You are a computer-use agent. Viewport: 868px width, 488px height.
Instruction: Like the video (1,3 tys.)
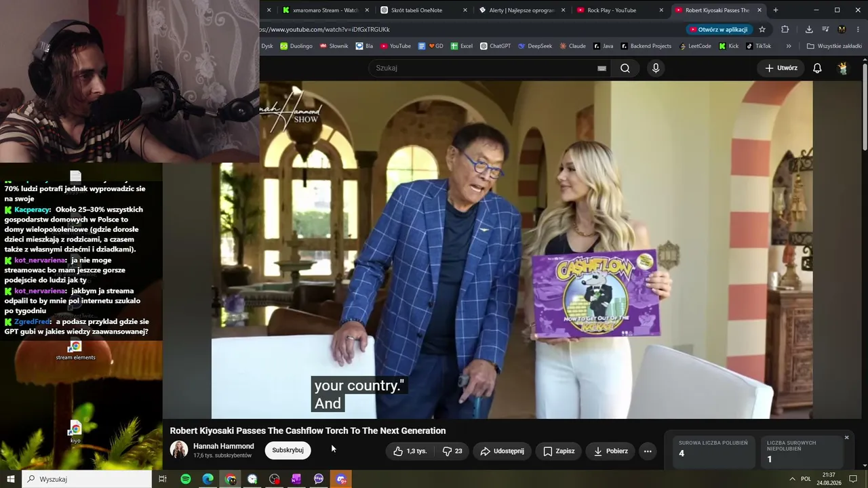pos(410,451)
